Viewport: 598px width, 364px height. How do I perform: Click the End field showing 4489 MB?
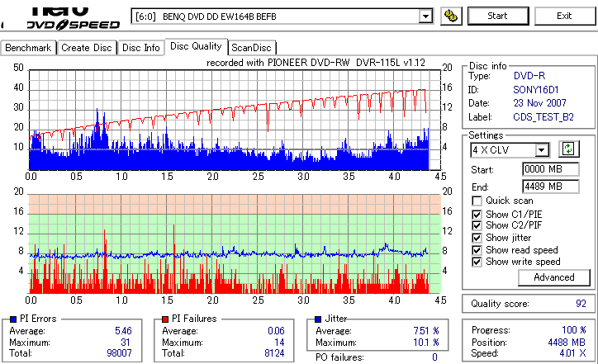click(550, 187)
